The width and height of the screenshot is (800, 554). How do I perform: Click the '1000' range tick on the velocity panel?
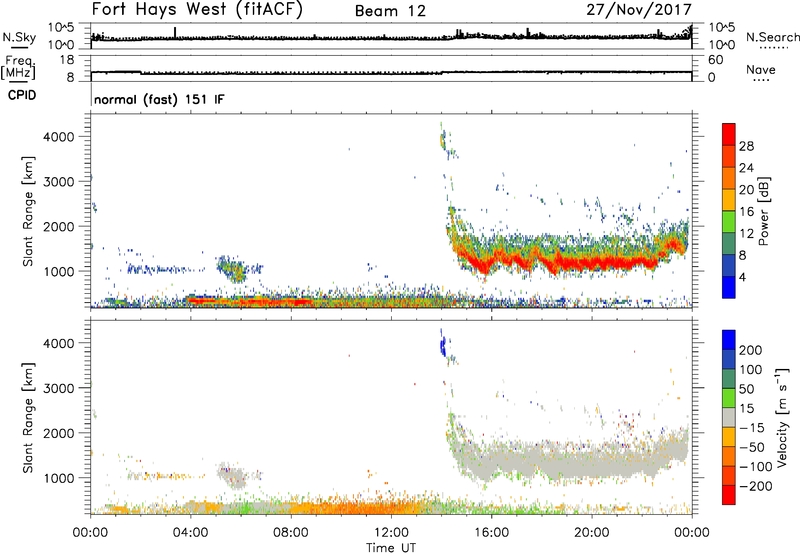[x=58, y=478]
